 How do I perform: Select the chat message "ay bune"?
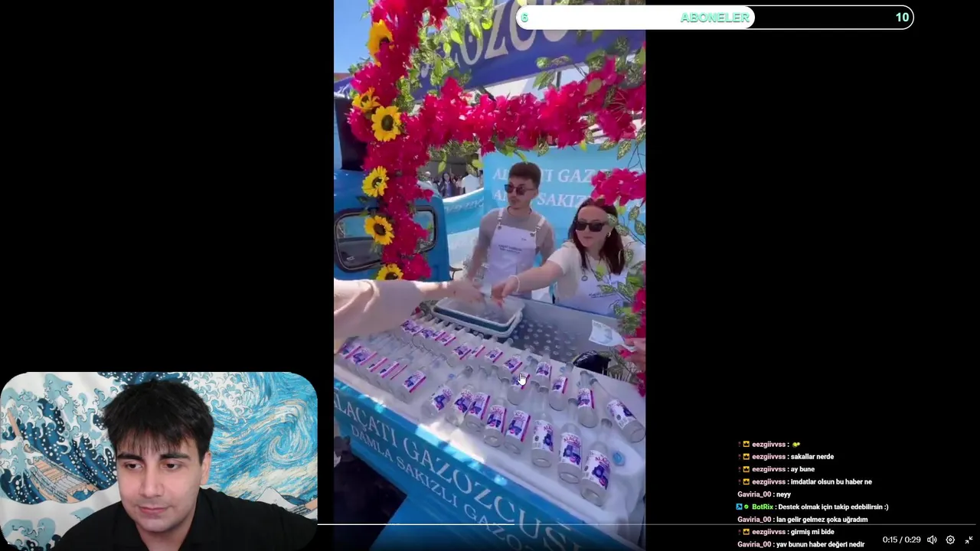click(802, 469)
